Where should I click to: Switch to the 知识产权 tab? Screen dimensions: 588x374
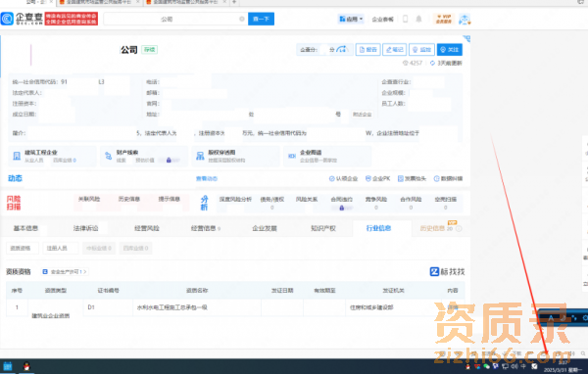pyautogui.click(x=322, y=228)
